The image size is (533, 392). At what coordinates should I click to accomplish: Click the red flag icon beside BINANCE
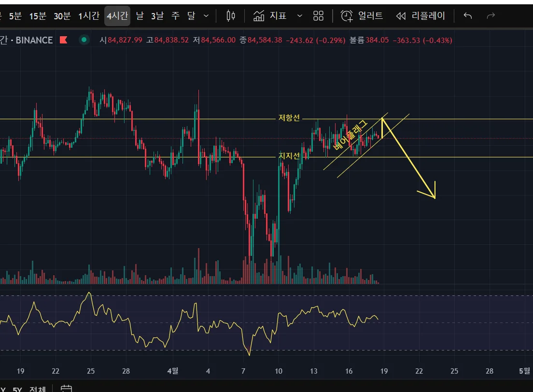point(64,40)
